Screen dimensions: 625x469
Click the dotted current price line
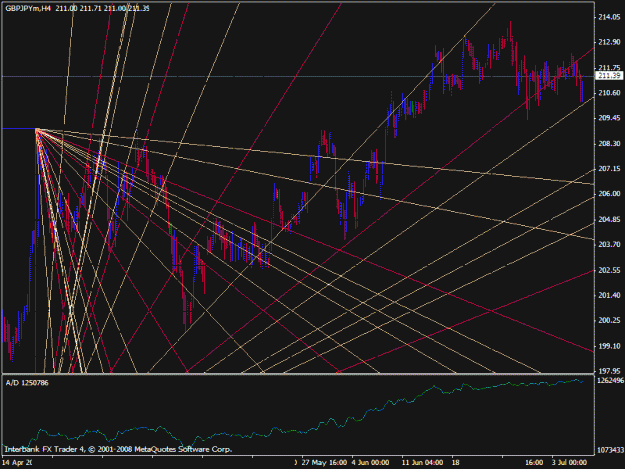(298, 76)
